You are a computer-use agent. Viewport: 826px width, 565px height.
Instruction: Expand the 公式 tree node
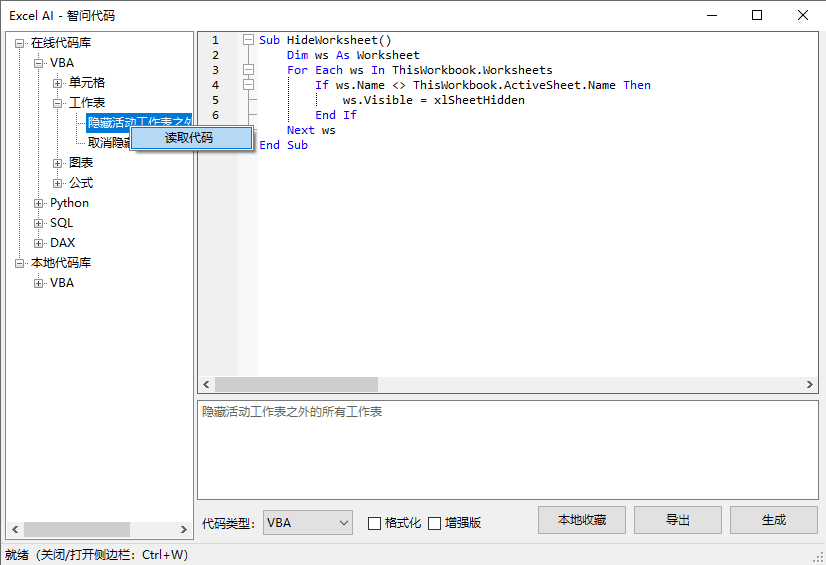coord(57,183)
